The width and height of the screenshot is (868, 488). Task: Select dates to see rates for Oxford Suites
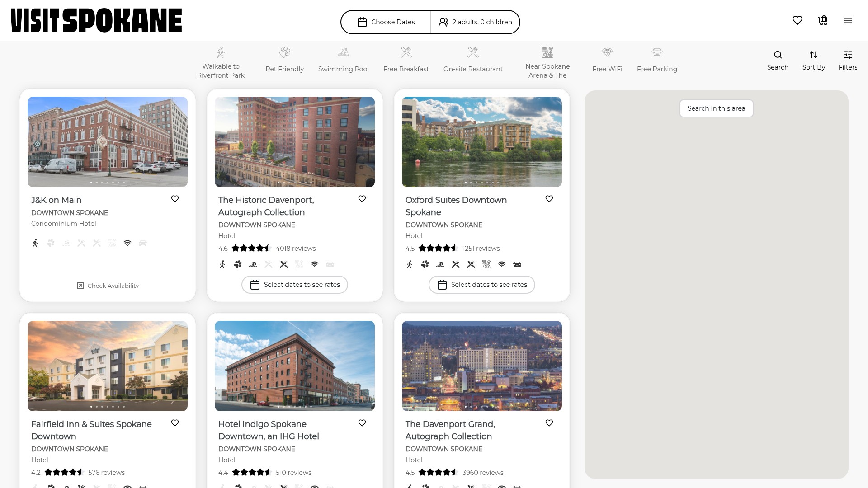tap(482, 285)
